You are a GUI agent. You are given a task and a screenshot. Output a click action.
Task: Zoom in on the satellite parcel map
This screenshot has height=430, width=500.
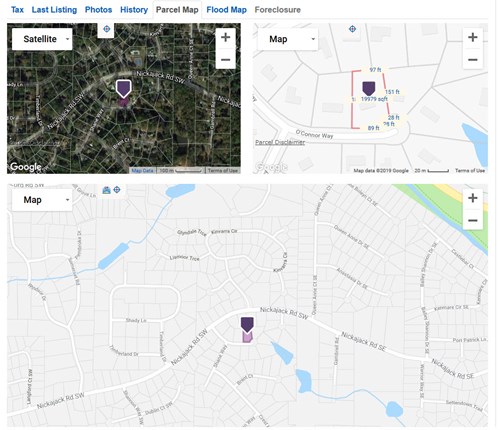(225, 38)
